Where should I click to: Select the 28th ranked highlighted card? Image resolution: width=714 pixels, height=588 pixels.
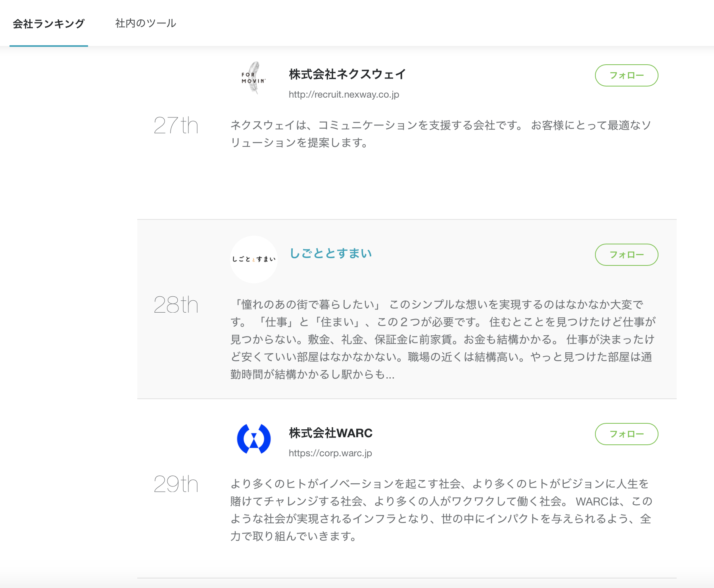click(176, 305)
